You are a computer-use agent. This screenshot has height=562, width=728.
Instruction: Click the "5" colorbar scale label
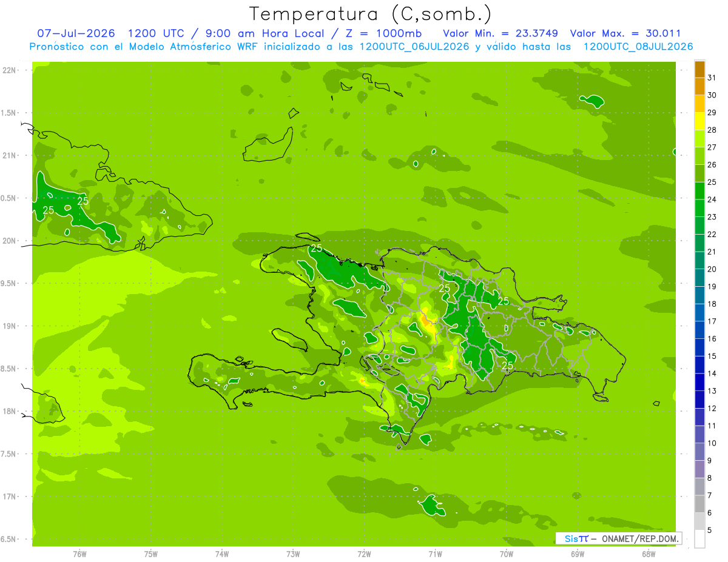coord(710,530)
